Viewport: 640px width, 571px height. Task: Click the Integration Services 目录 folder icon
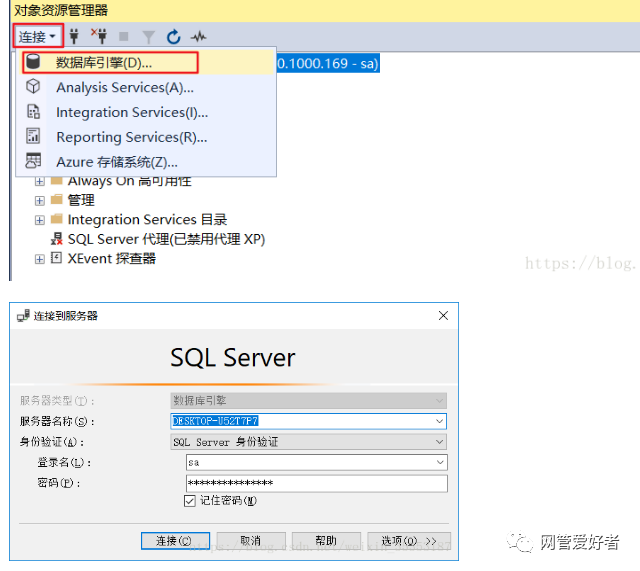(x=57, y=219)
